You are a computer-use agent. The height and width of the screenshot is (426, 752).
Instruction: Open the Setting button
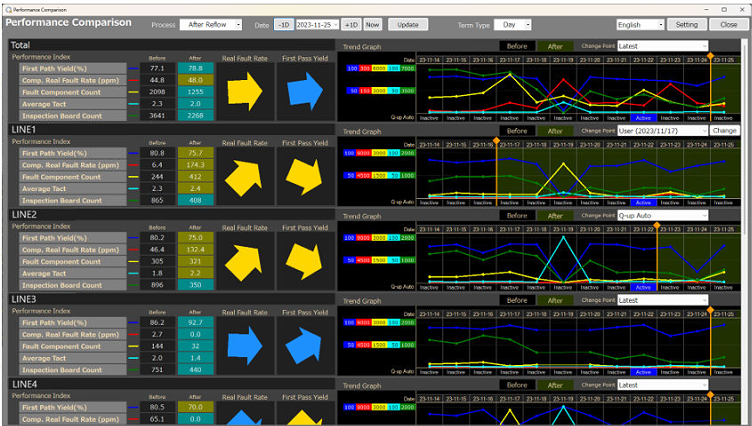[686, 24]
